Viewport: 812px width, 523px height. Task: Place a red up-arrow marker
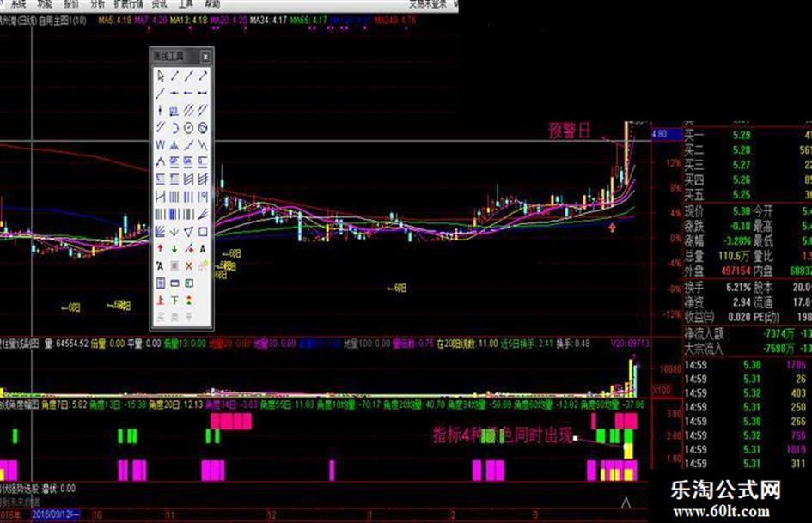point(160,248)
